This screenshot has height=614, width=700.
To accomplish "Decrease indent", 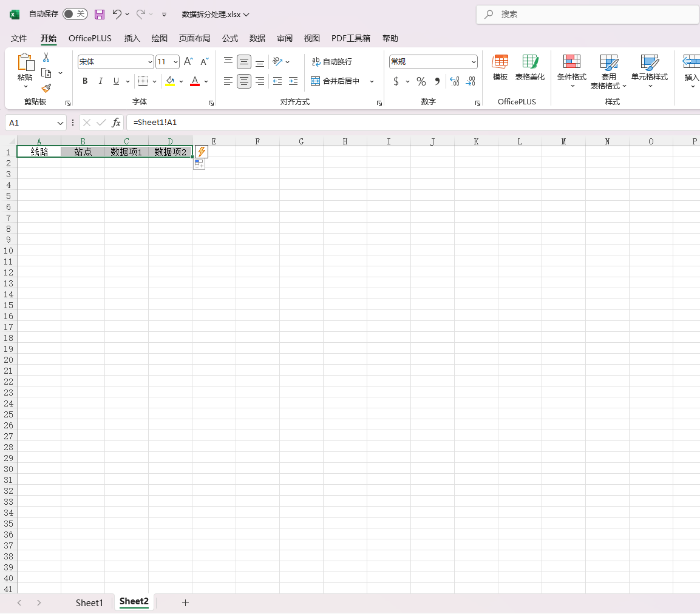I will coord(277,81).
